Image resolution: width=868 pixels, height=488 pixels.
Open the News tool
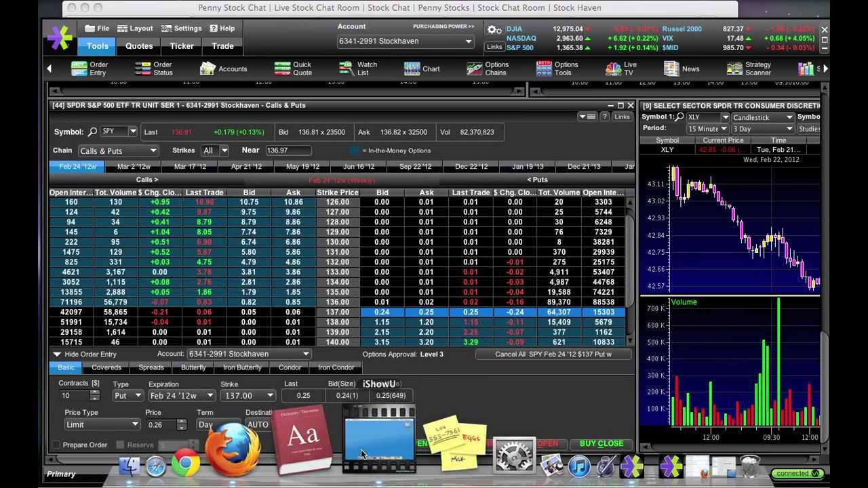pos(682,68)
